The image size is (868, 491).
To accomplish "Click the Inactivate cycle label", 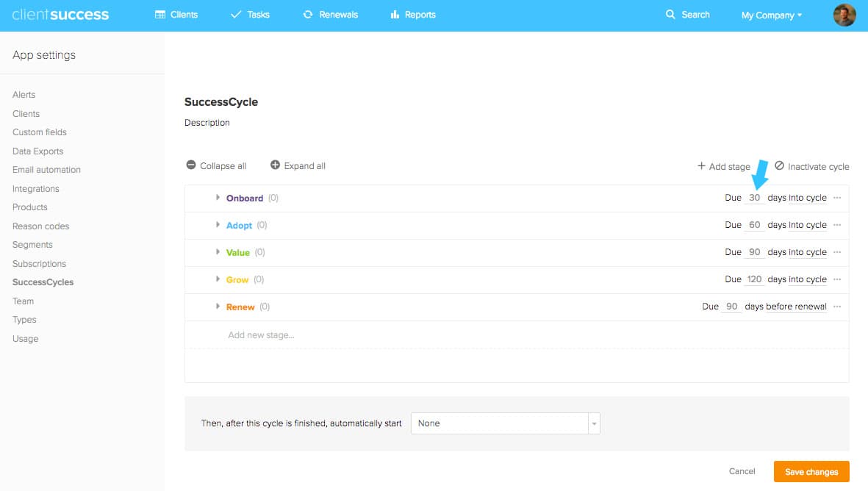I will pos(818,167).
